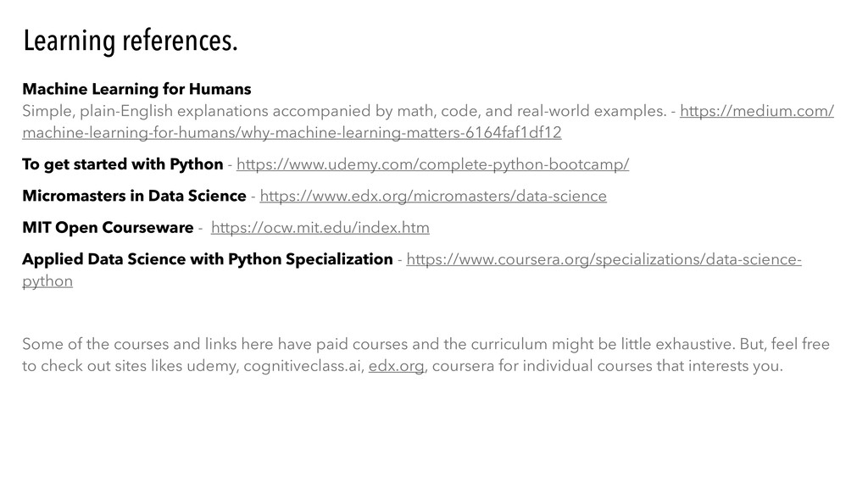Follow the edx.org micromasters data-science URL
The width and height of the screenshot is (868, 488).
[433, 197]
